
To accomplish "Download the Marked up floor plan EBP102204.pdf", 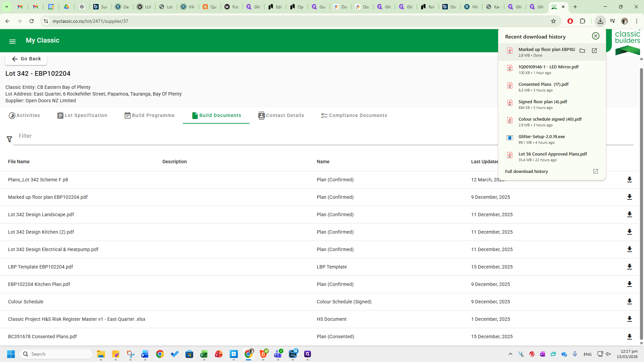I will (629, 197).
